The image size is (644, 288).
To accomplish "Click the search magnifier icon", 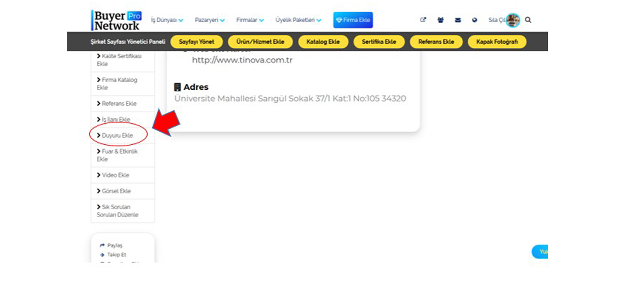I will (x=528, y=20).
